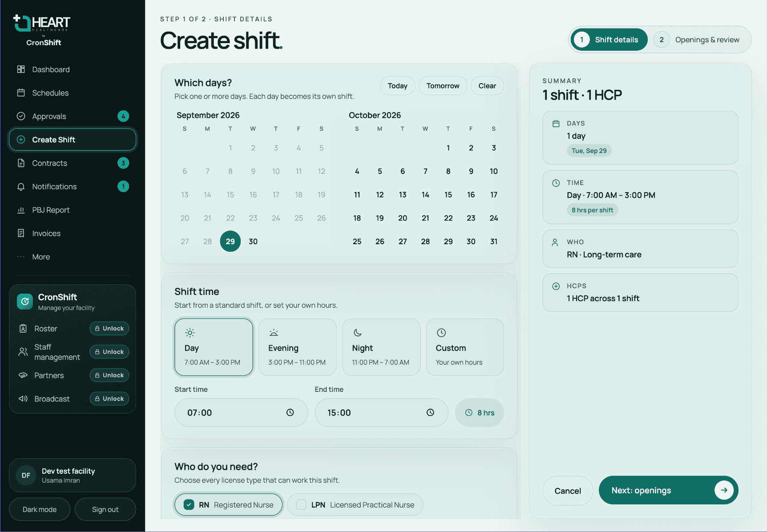Image resolution: width=767 pixels, height=532 pixels.
Task: Select October 15 on the calendar
Action: [448, 194]
